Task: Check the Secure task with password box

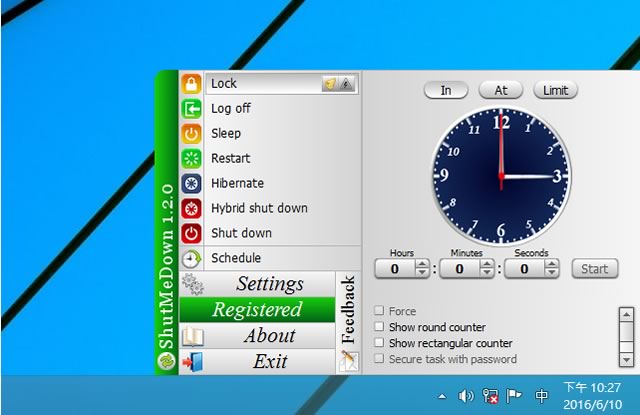Action: pos(379,359)
